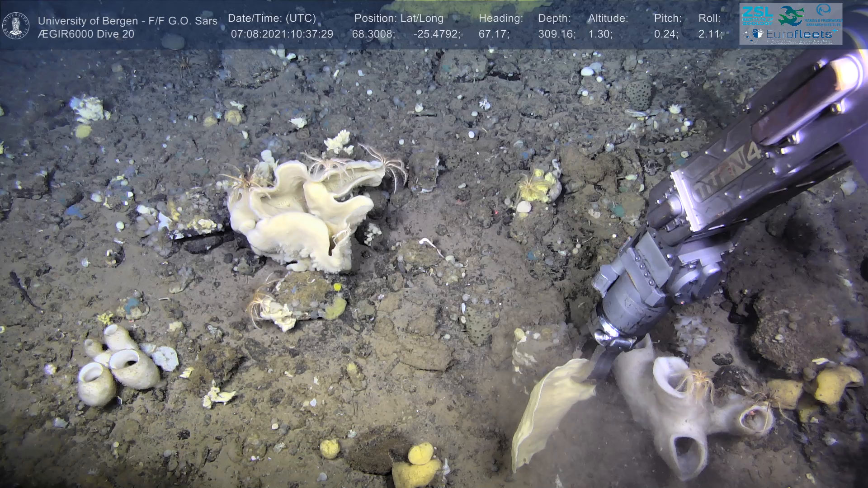
Task: Click the University of Bergen seal logo
Action: pos(16,25)
